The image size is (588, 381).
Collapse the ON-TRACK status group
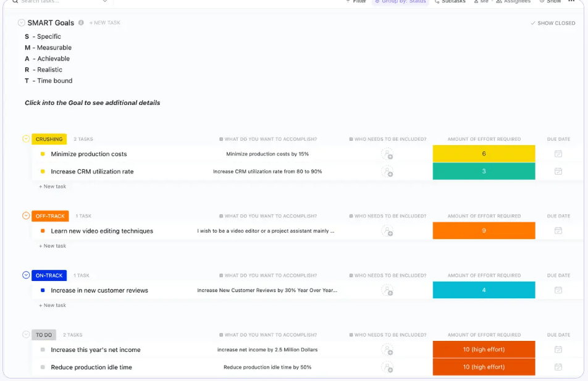(x=26, y=275)
